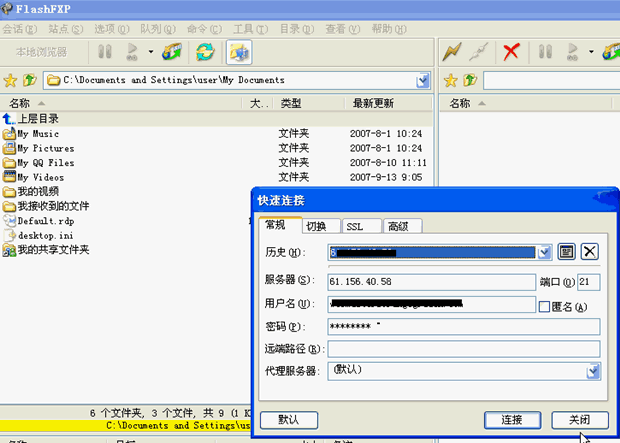620x443 pixels.
Task: Click the delete history X icon button
Action: pos(590,252)
